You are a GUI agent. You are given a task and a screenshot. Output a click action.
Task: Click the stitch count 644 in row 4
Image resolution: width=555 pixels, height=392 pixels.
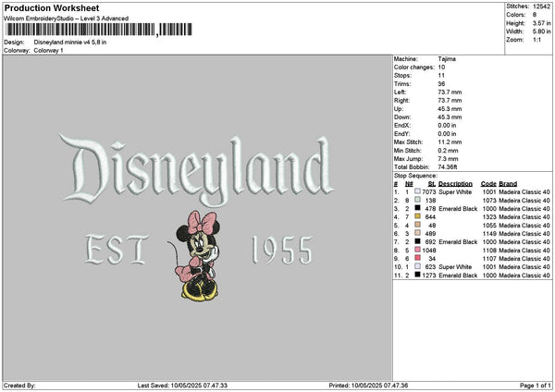pyautogui.click(x=430, y=217)
